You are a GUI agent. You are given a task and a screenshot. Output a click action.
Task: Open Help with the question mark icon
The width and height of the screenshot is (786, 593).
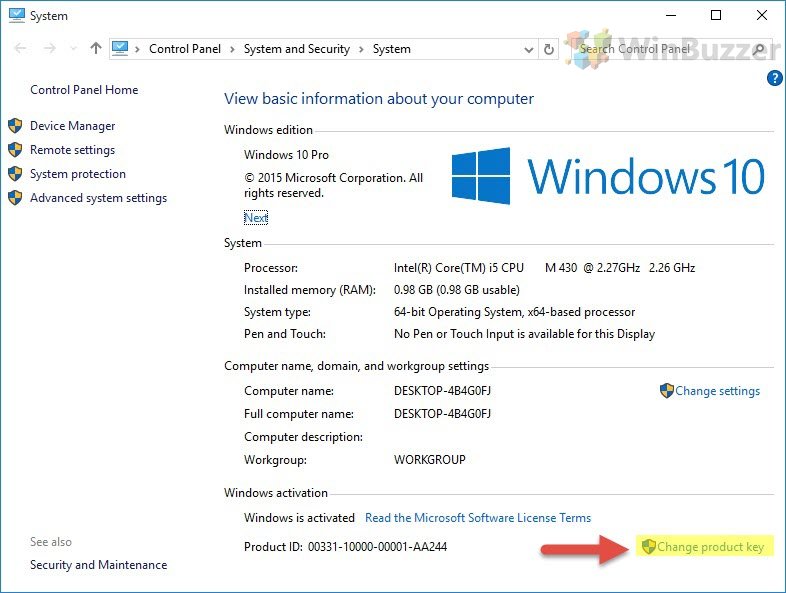coord(774,78)
